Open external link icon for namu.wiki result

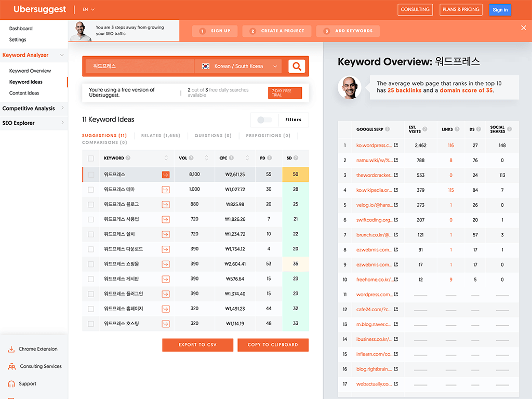[395, 160]
